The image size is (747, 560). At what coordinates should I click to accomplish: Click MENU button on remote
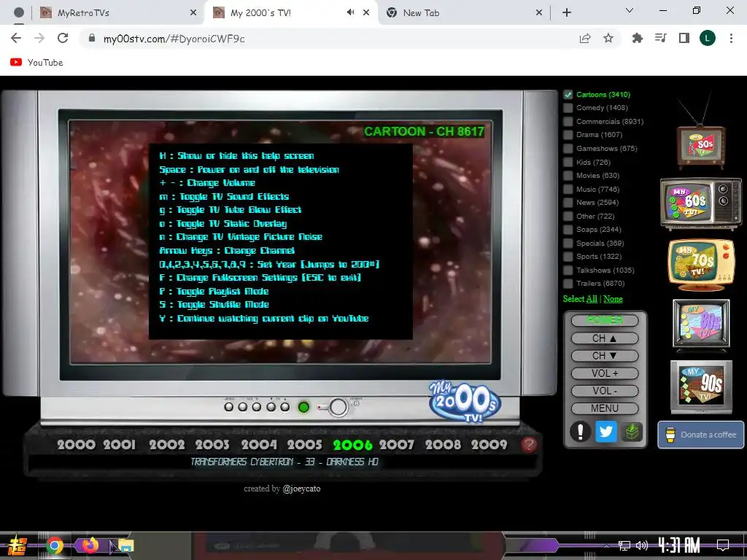pos(605,408)
